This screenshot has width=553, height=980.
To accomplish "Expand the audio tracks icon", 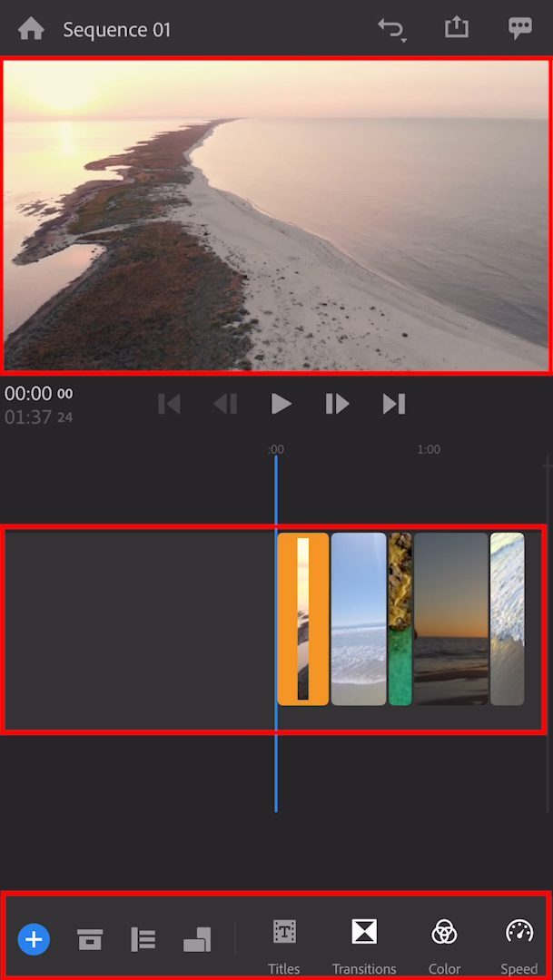I will [143, 939].
